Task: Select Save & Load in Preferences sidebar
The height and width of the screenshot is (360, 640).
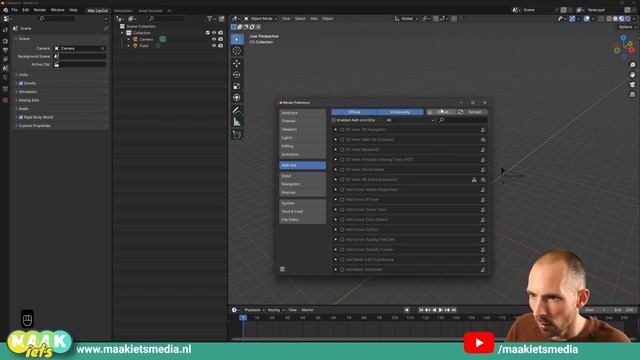Action: [302, 211]
